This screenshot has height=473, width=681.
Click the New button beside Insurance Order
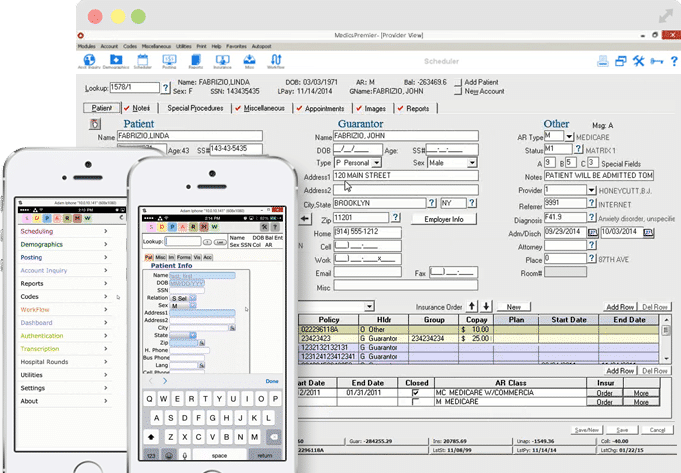(x=513, y=307)
